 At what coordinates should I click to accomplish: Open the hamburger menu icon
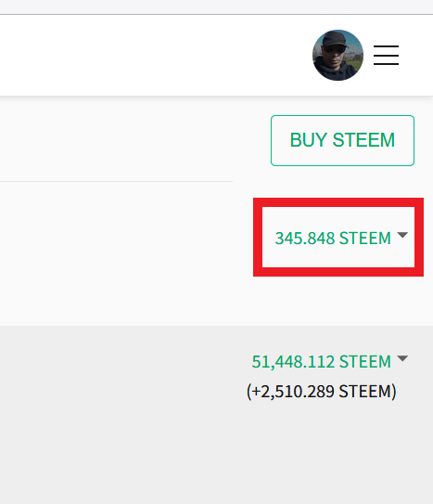[386, 56]
